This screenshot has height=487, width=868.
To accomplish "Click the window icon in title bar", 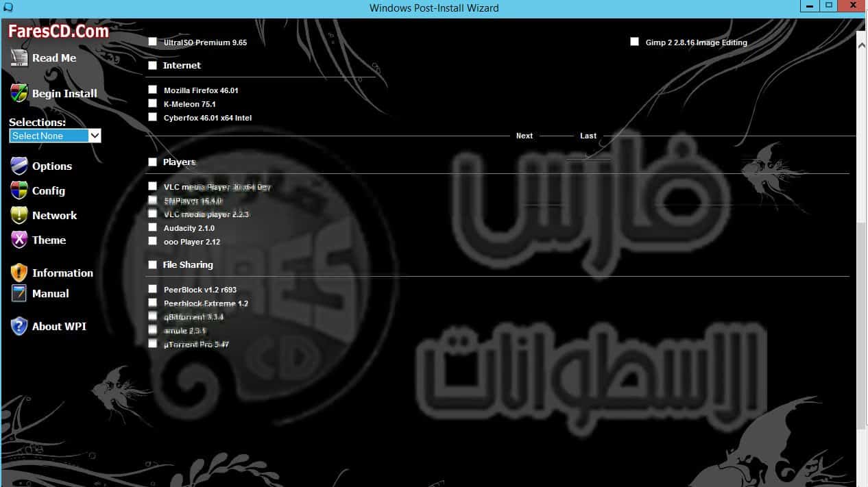I will click(8, 8).
